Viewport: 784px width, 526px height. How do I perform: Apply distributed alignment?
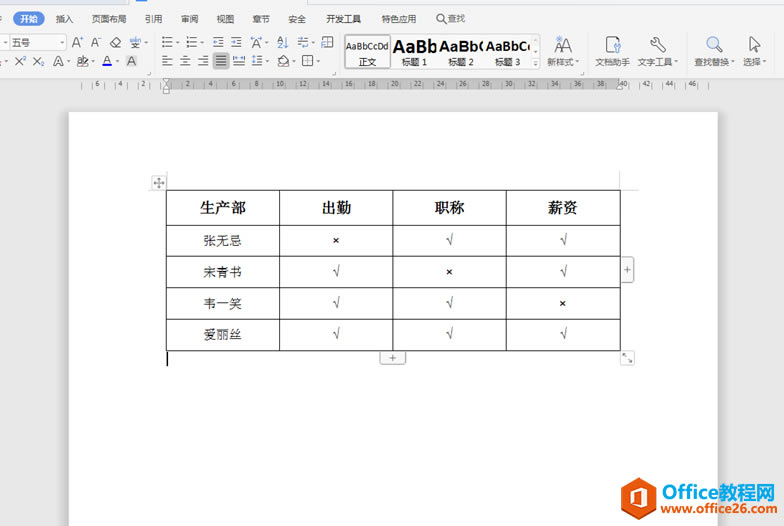point(239,61)
